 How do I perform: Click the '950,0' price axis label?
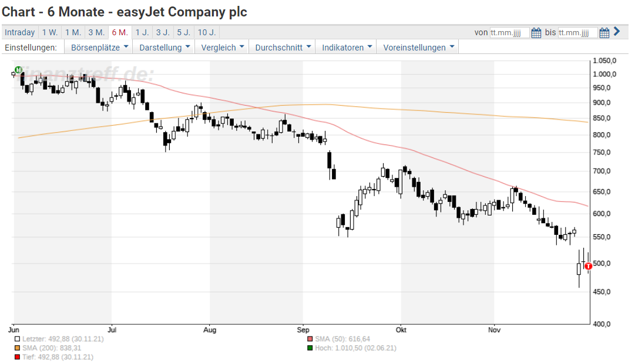pyautogui.click(x=602, y=88)
